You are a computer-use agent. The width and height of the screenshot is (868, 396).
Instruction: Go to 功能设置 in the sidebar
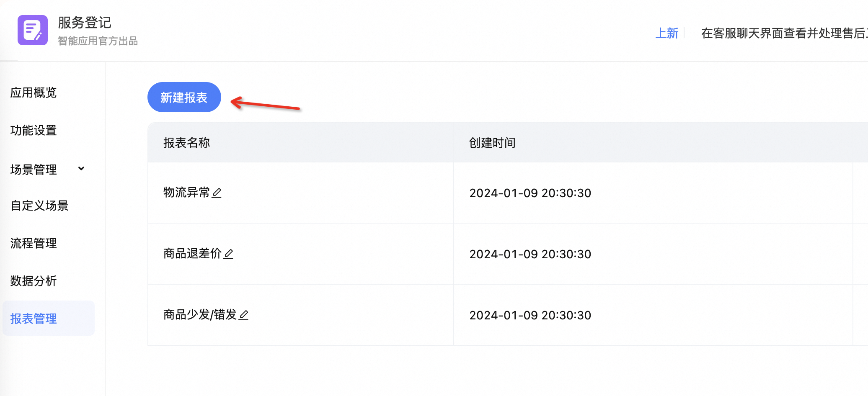click(x=34, y=130)
